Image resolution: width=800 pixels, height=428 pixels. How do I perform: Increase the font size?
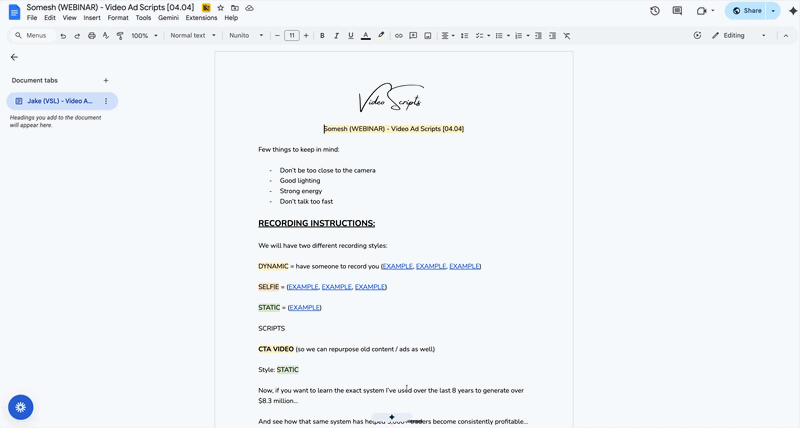coord(306,36)
